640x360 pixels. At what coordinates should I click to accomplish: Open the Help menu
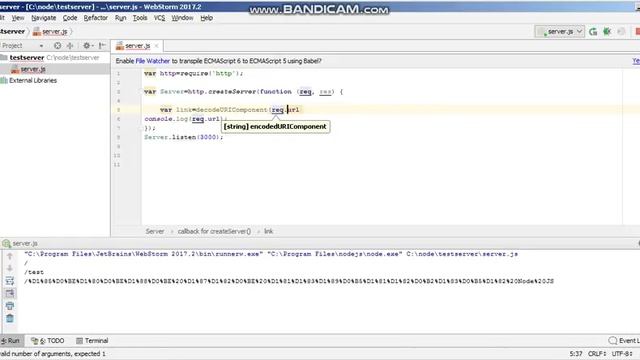(x=207, y=18)
